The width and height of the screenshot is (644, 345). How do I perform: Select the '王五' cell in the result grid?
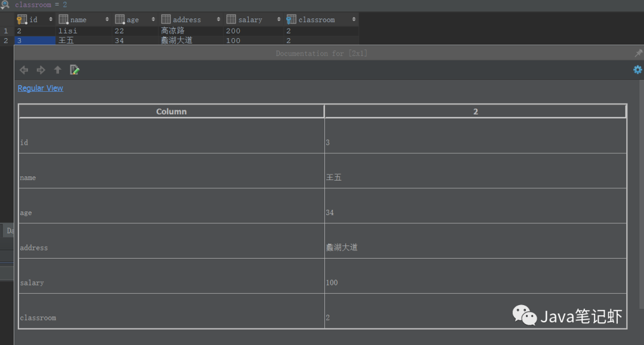84,41
